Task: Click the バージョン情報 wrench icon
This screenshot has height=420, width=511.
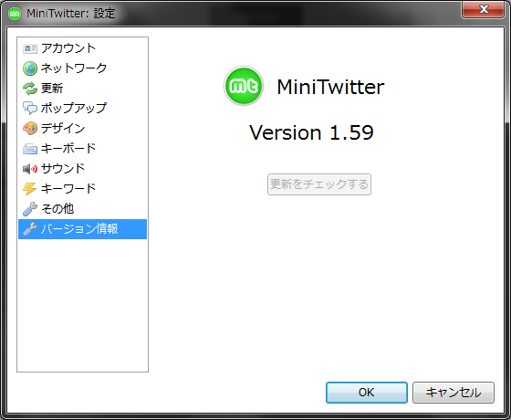Action: (x=29, y=229)
